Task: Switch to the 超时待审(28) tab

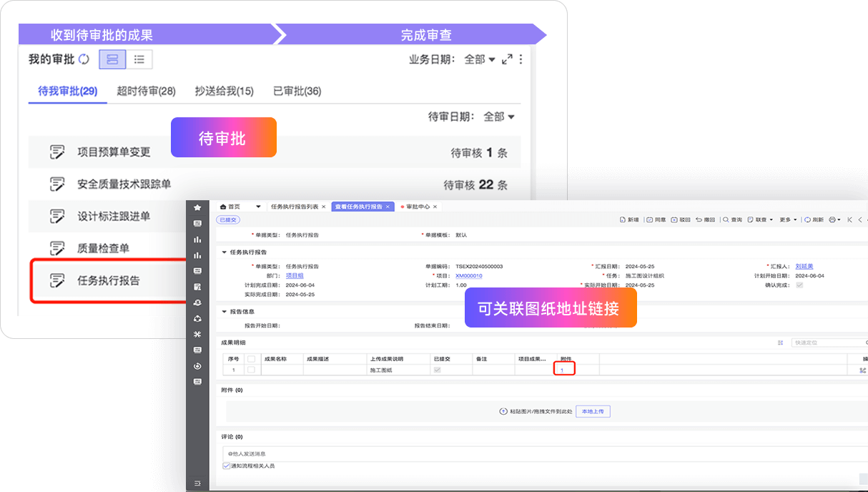Action: pyautogui.click(x=146, y=91)
